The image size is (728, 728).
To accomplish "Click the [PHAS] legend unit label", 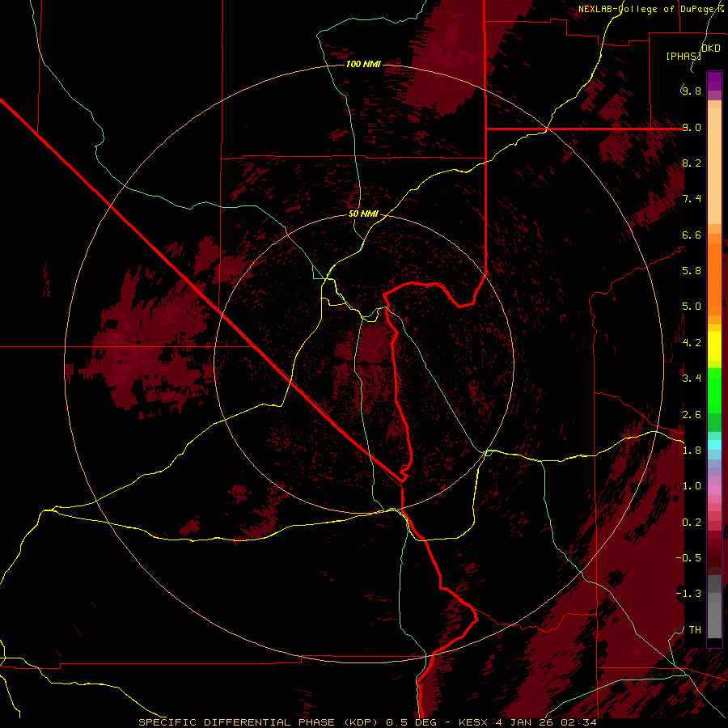I will click(x=684, y=57).
